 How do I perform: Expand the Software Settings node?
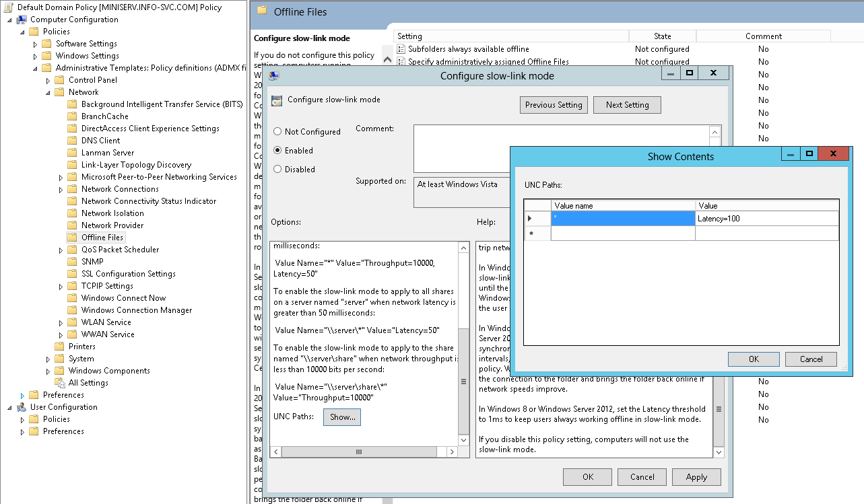coord(35,44)
